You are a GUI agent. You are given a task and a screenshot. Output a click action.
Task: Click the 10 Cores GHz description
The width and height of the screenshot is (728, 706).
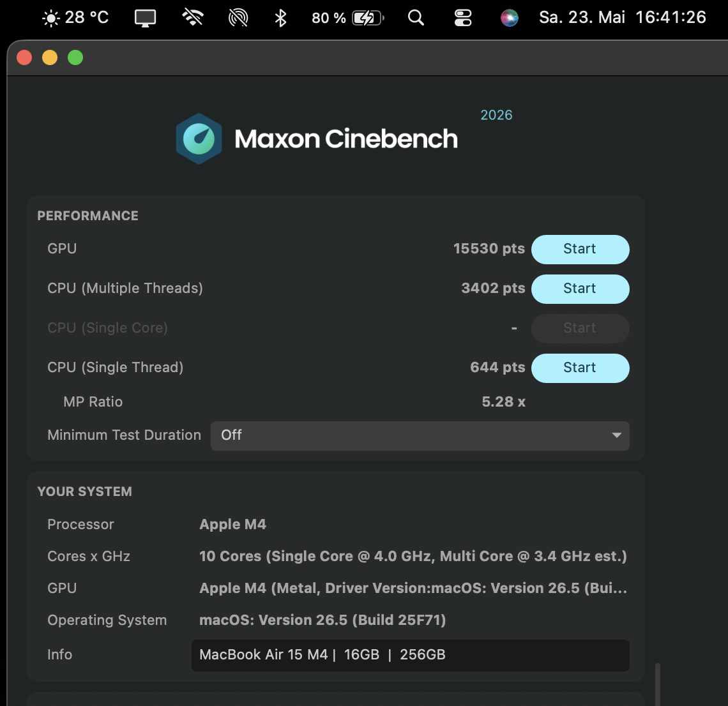coord(413,556)
